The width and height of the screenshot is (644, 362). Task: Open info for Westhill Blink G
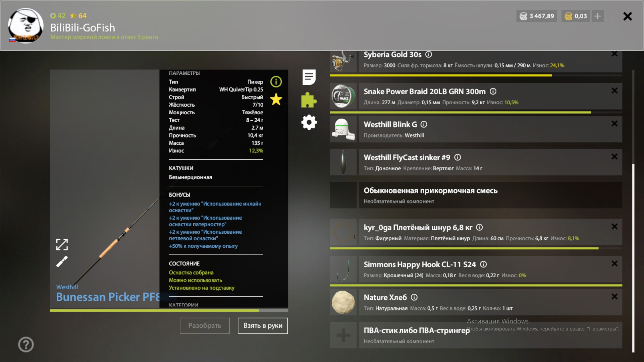coord(424,124)
